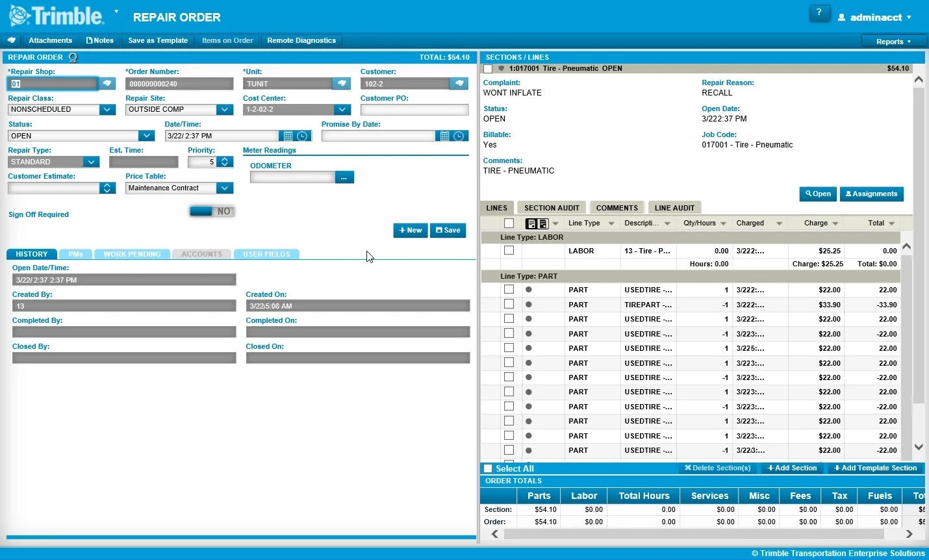Click the Customer PO input field
929x560 pixels.
tap(414, 110)
